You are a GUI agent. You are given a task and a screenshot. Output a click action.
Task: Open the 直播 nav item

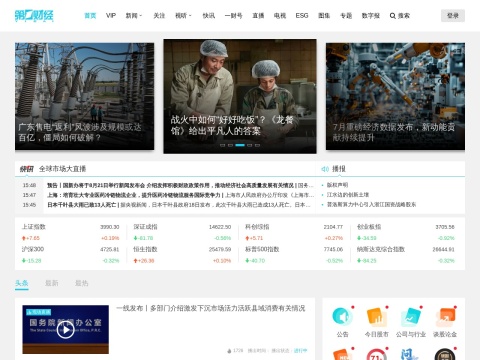pyautogui.click(x=258, y=16)
